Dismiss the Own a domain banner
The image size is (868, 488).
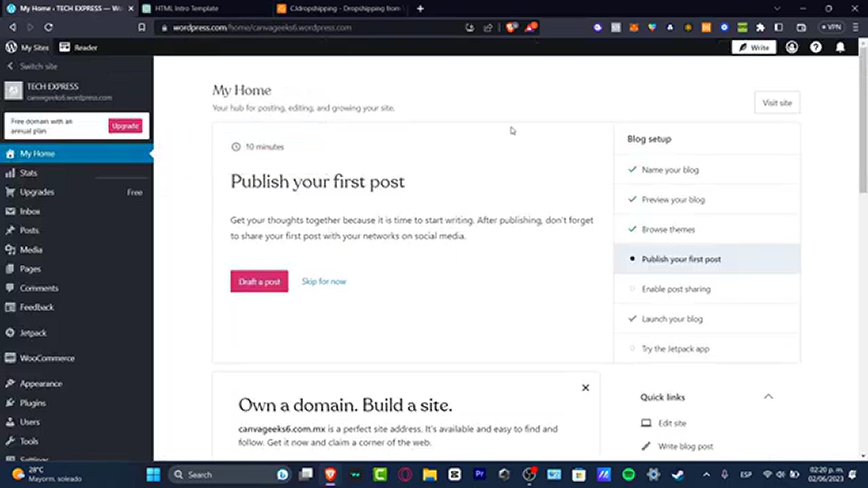click(585, 388)
